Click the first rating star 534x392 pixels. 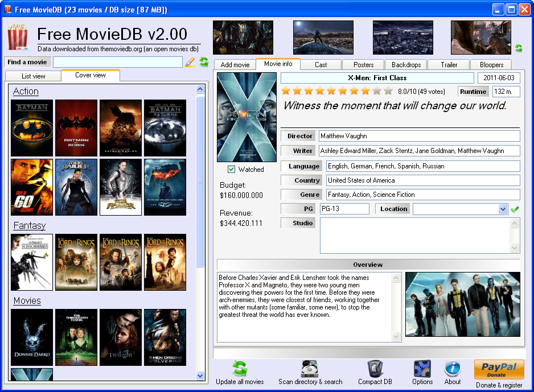point(286,90)
